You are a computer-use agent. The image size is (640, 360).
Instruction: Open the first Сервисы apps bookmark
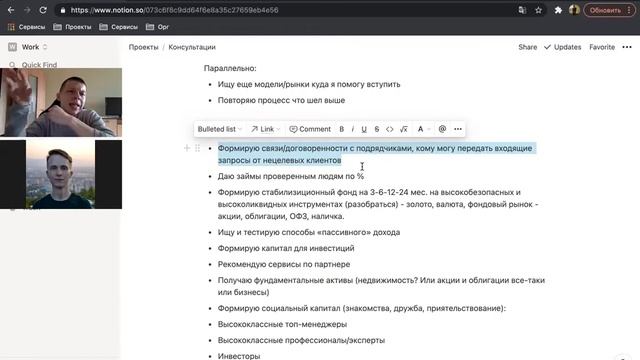coord(26,27)
